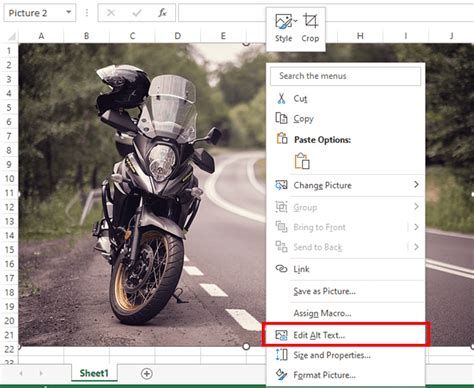Click the Cut scissors icon
This screenshot has width=474, height=388.
tap(281, 99)
